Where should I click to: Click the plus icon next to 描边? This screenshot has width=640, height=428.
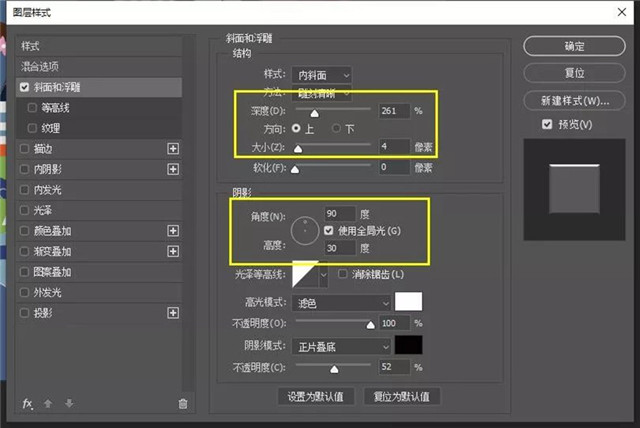(173, 148)
